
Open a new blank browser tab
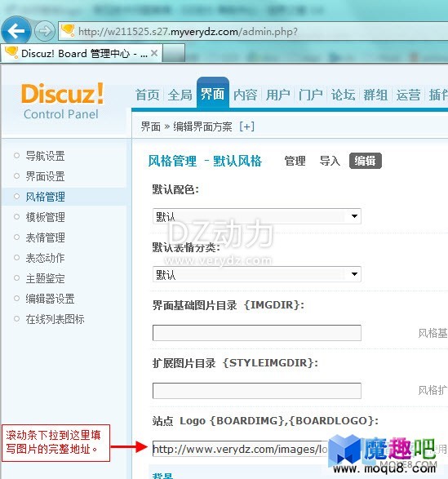(x=174, y=53)
